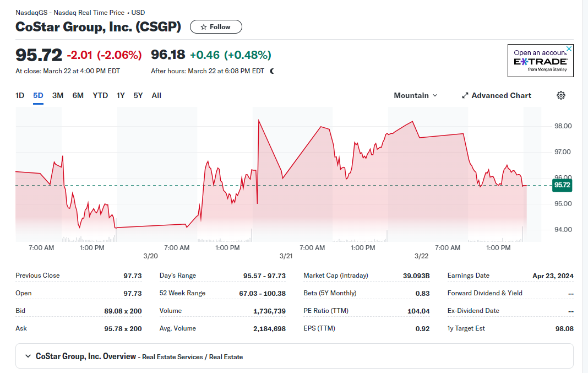
Task: Click the closing price 95.72 headline
Action: pyautogui.click(x=39, y=55)
